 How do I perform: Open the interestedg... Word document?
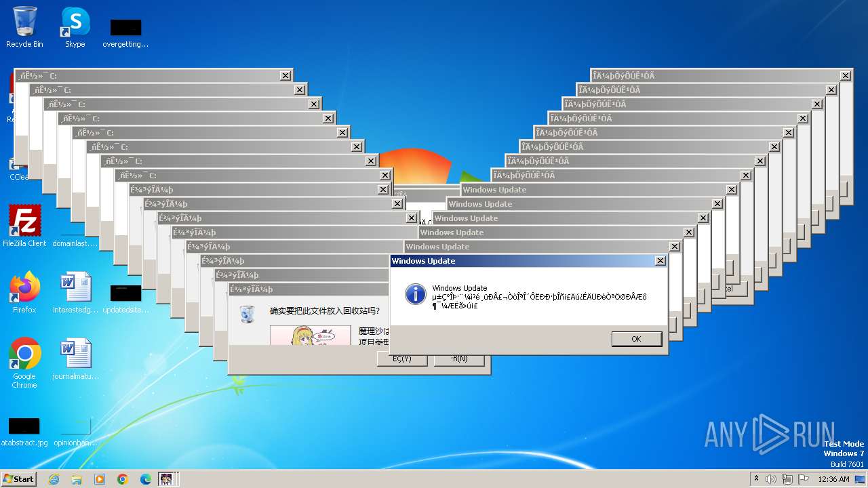pos(75,292)
